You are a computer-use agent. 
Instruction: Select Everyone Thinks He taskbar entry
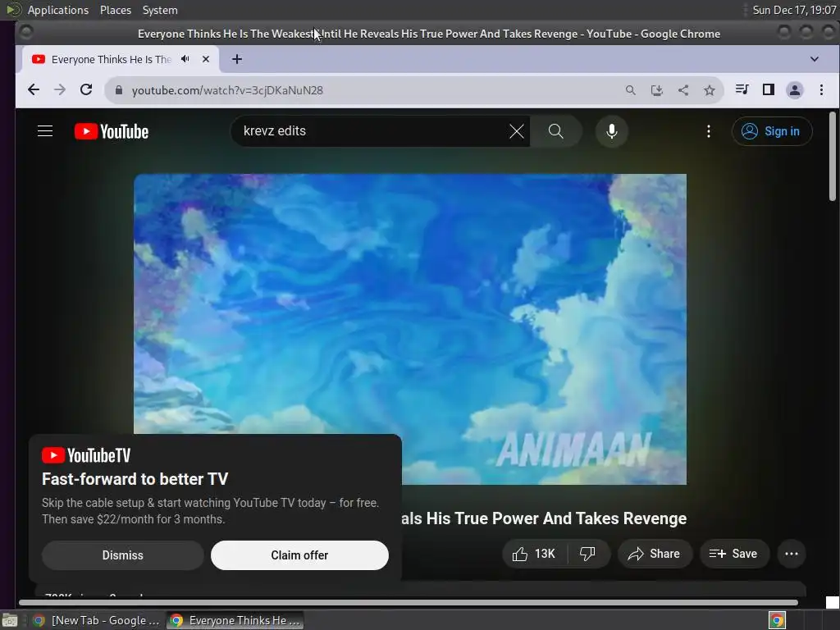(235, 620)
